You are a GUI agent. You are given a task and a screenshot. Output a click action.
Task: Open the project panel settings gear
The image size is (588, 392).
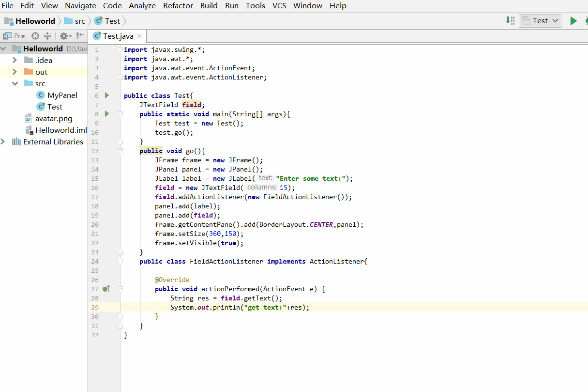(x=65, y=36)
